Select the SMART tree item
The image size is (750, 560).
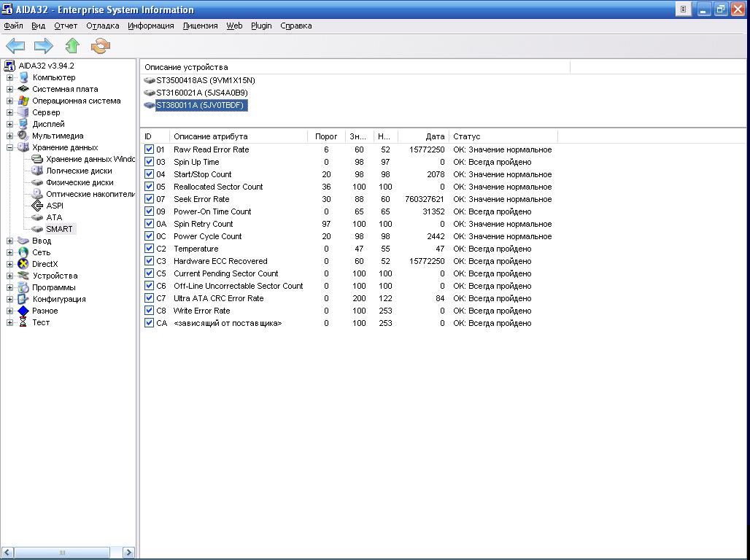(x=59, y=229)
